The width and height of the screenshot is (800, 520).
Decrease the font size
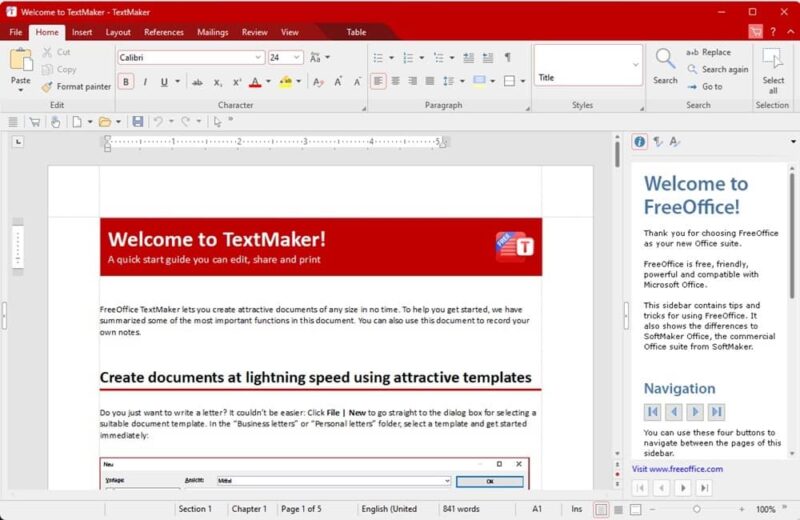tap(357, 82)
